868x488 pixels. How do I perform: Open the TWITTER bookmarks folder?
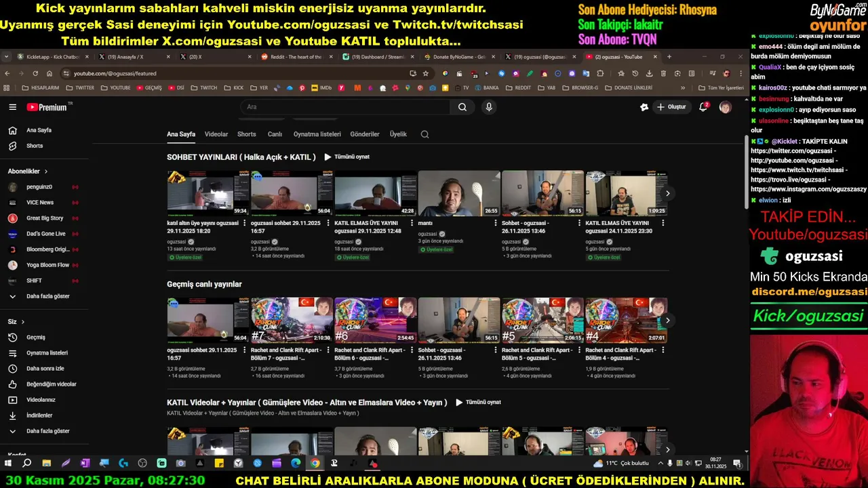point(80,88)
